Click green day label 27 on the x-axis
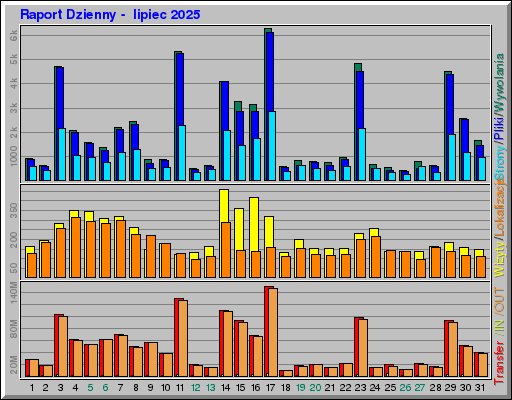Screen dimensions: 512x400 pos(420,388)
